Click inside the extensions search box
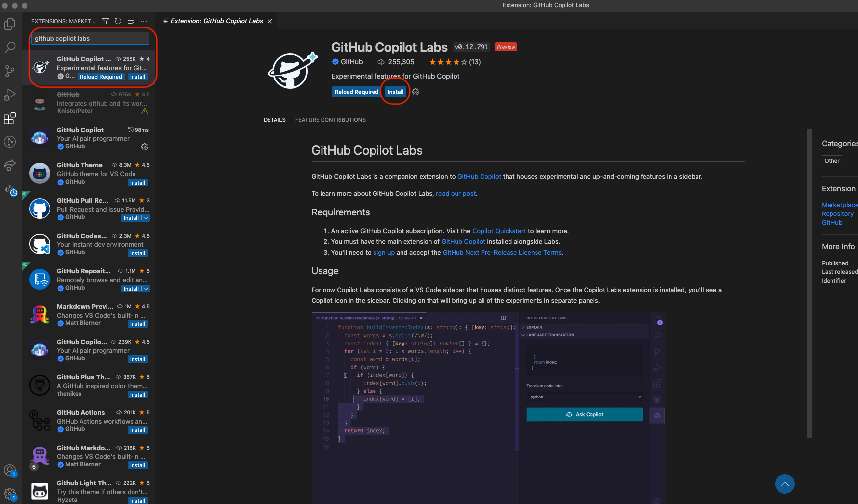This screenshot has height=504, width=858. click(90, 38)
